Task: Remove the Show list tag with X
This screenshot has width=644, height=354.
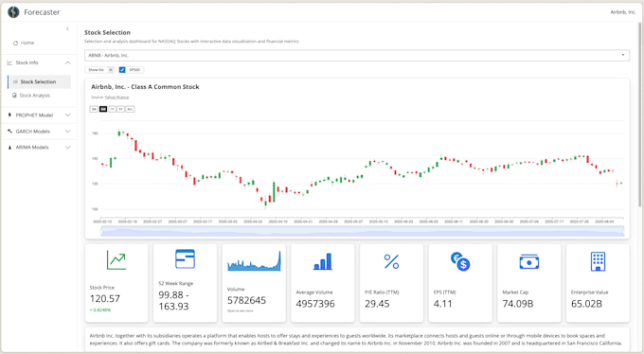Action: (x=111, y=70)
